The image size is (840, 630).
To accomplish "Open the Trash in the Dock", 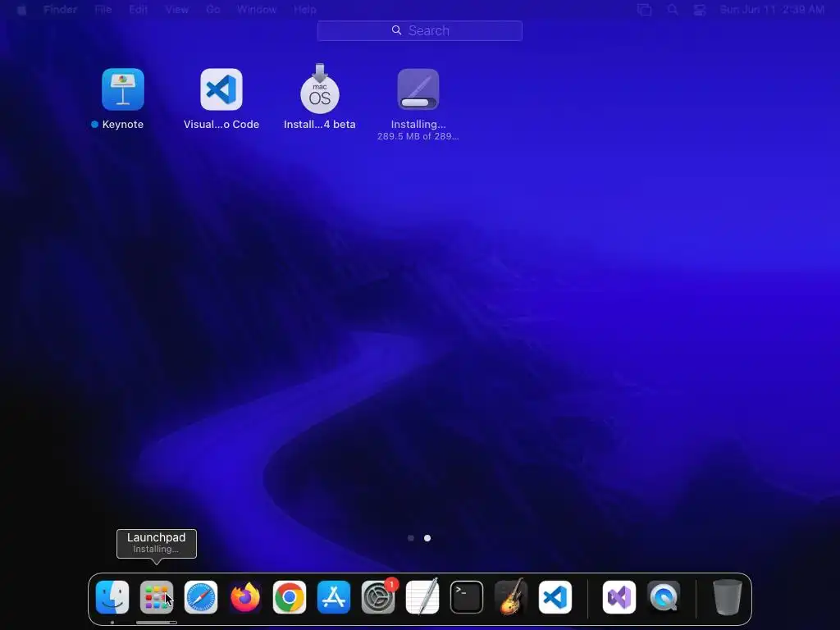I will tap(728, 597).
